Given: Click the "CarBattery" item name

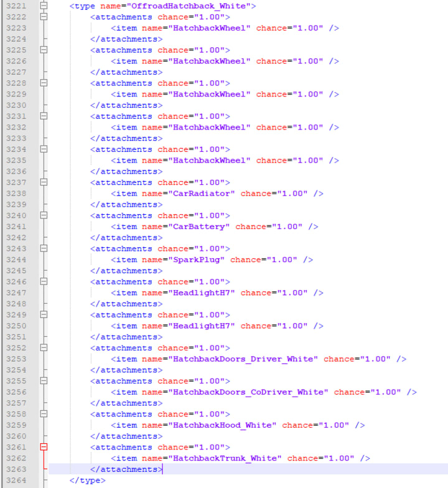Looking at the screenshot, I should [x=199, y=227].
